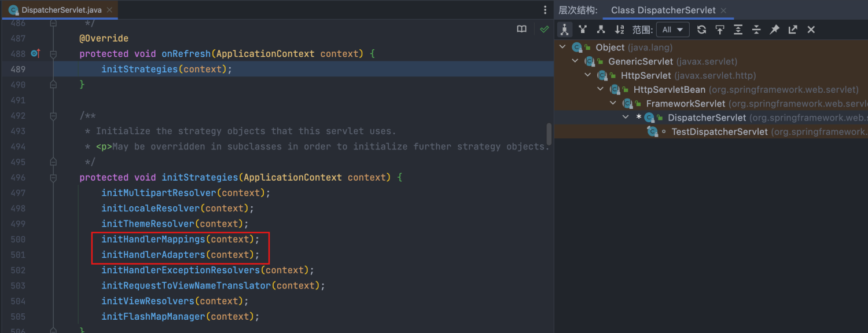The height and width of the screenshot is (333, 868).
Task: Pin the hierarchy tab
Action: [775, 30]
